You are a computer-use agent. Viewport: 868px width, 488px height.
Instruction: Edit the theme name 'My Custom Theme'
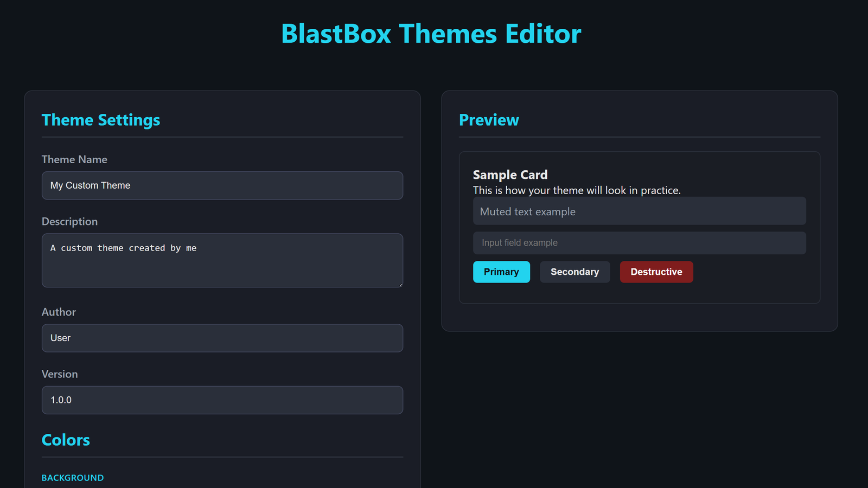coord(90,185)
